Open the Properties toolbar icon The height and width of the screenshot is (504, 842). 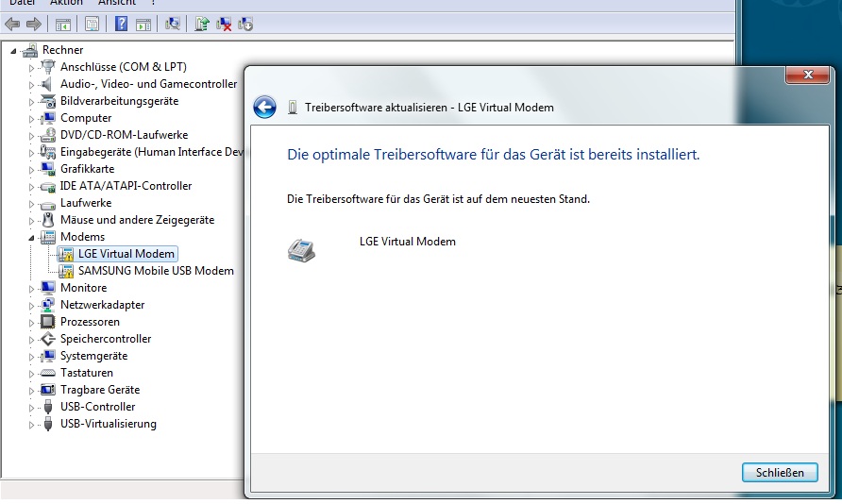92,25
